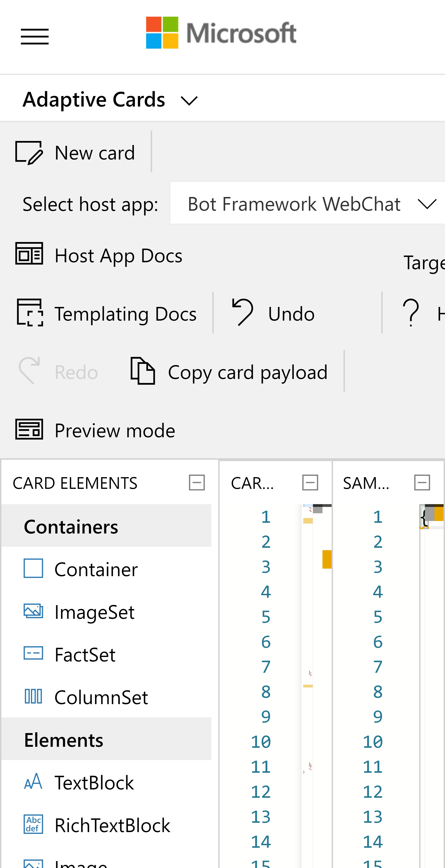Select the ColumnSet item

tap(101, 697)
